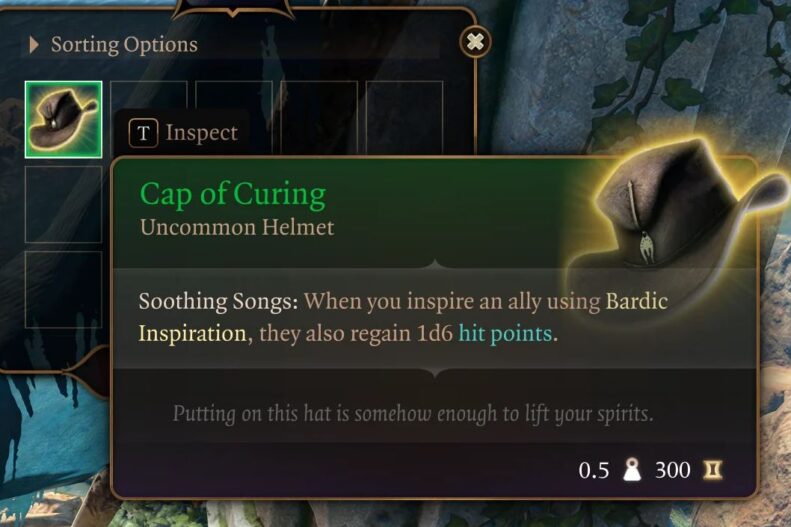Select the Cap of Curing inventory slot icon
This screenshot has height=527, width=791.
(64, 120)
